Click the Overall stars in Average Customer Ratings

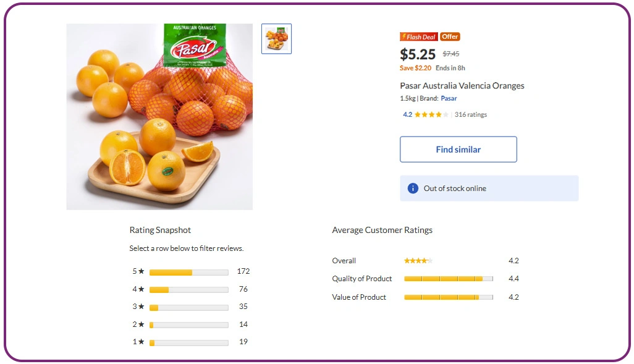[x=418, y=260]
